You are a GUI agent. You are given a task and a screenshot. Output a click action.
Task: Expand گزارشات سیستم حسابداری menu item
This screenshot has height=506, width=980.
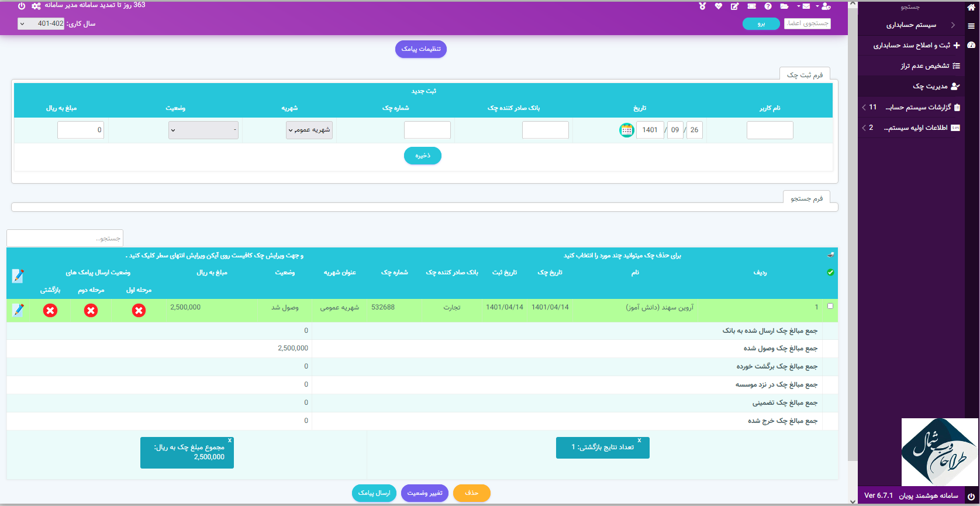[912, 107]
